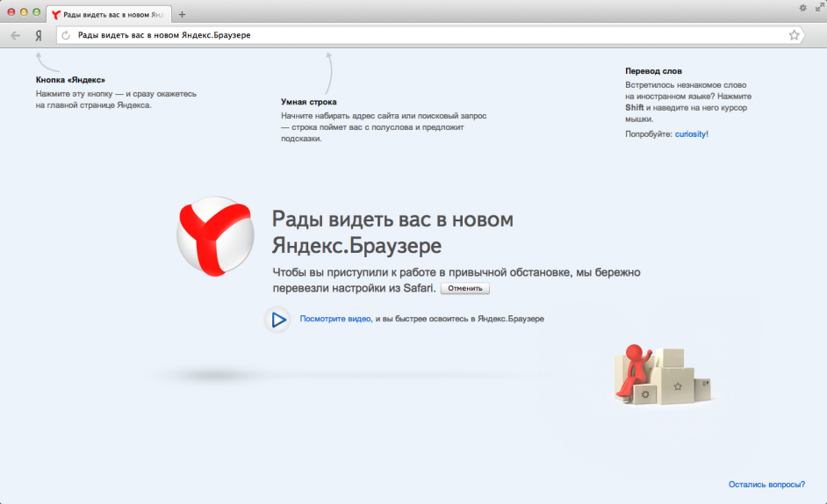The image size is (827, 504).
Task: Open the 'Посмотрите видео' link
Action: 336,319
